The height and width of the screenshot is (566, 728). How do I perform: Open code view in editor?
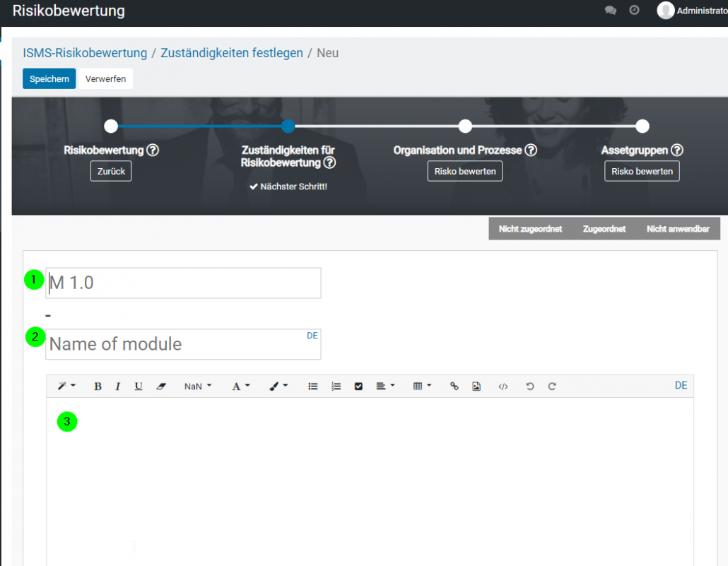(x=503, y=387)
